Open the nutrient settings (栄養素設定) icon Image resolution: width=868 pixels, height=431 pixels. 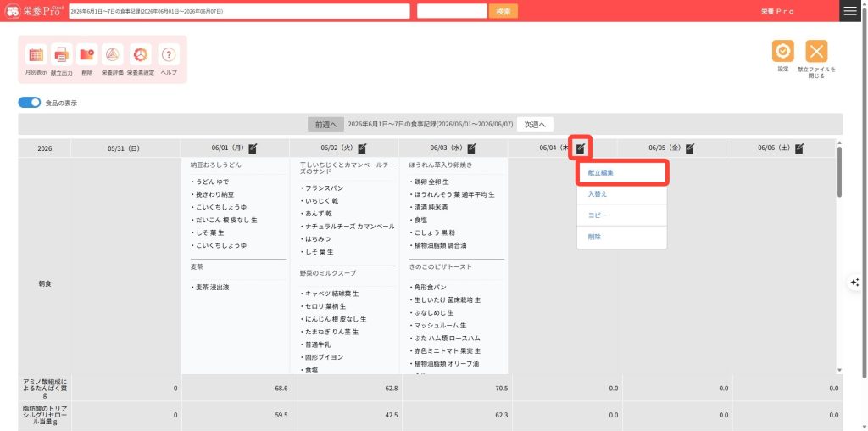(x=141, y=55)
